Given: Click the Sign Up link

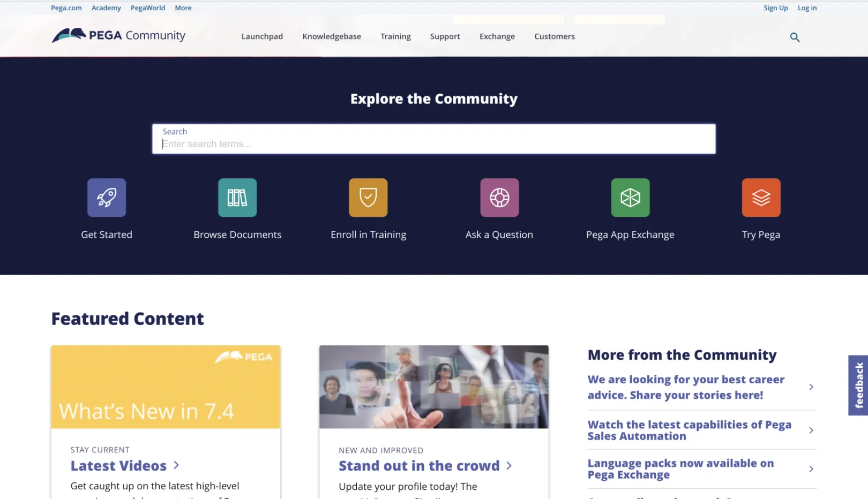Looking at the screenshot, I should point(775,8).
